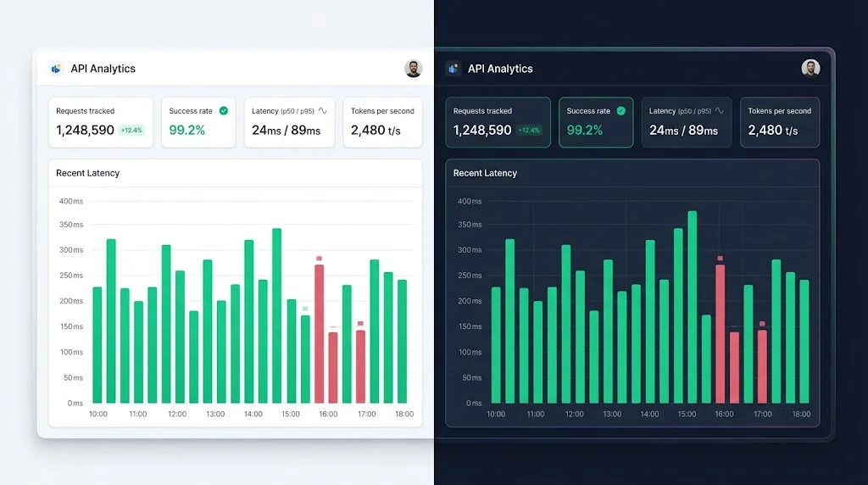The width and height of the screenshot is (868, 485).
Task: Click +12.4% badge in light panel
Action: (131, 130)
